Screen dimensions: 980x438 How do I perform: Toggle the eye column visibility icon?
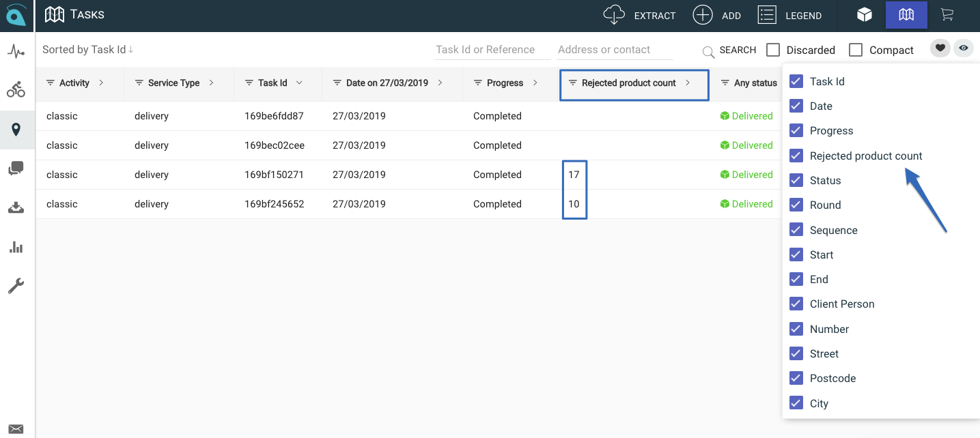pos(964,48)
